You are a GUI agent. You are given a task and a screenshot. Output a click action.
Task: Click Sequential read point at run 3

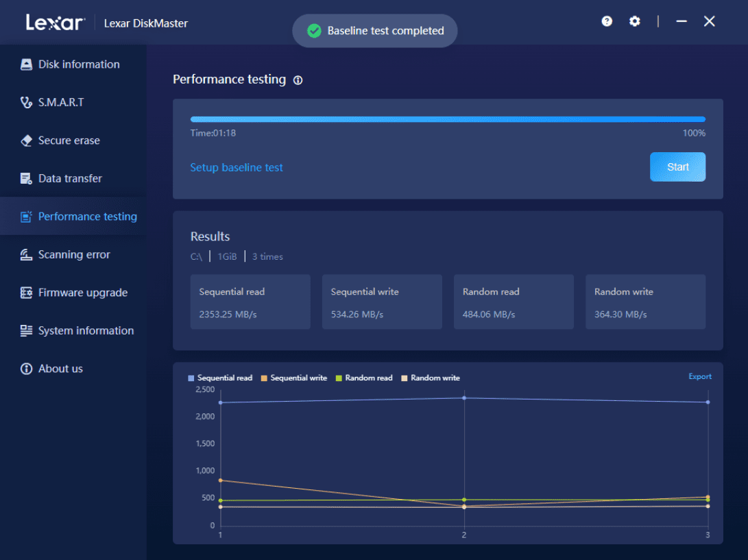tap(708, 402)
